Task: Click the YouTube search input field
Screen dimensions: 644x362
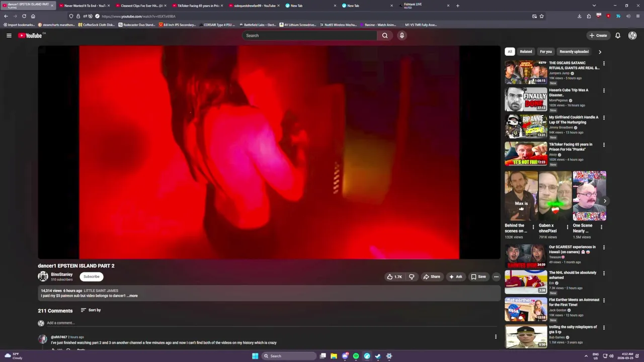Action: (309, 35)
